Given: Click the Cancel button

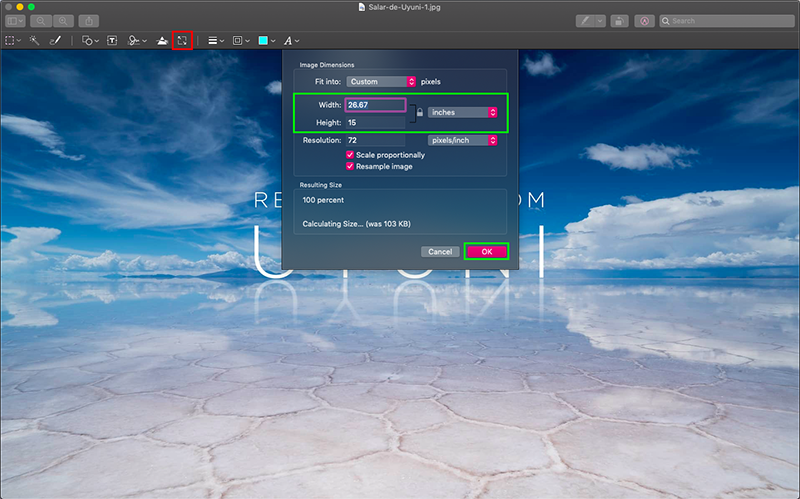Looking at the screenshot, I should (440, 252).
